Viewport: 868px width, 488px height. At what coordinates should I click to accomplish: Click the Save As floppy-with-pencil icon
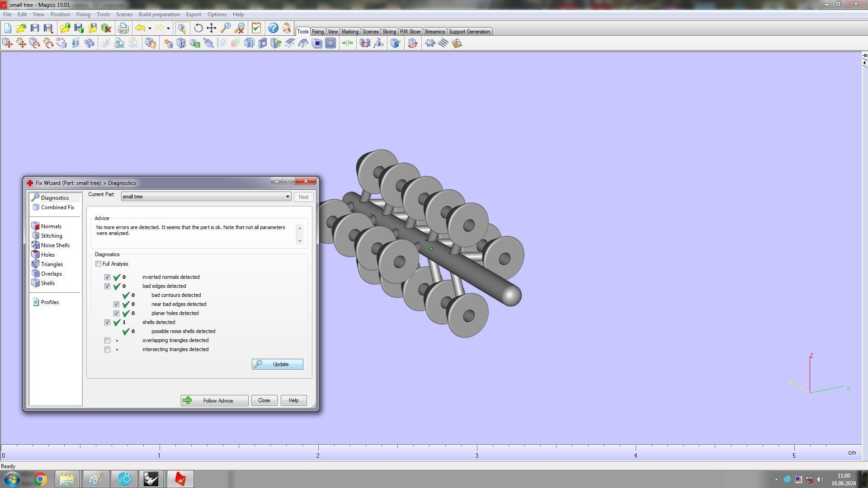tap(48, 28)
